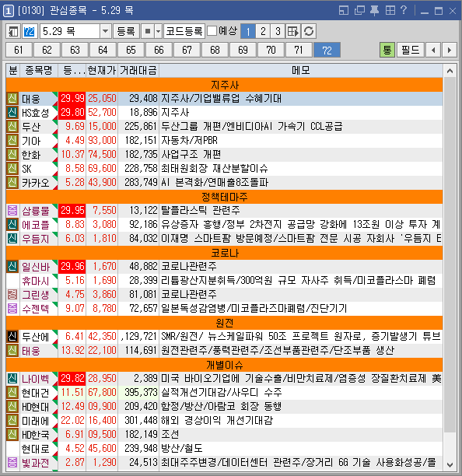Click the panel toggle icon left of 72
Screen dimensions: 462x476
(x=13, y=31)
